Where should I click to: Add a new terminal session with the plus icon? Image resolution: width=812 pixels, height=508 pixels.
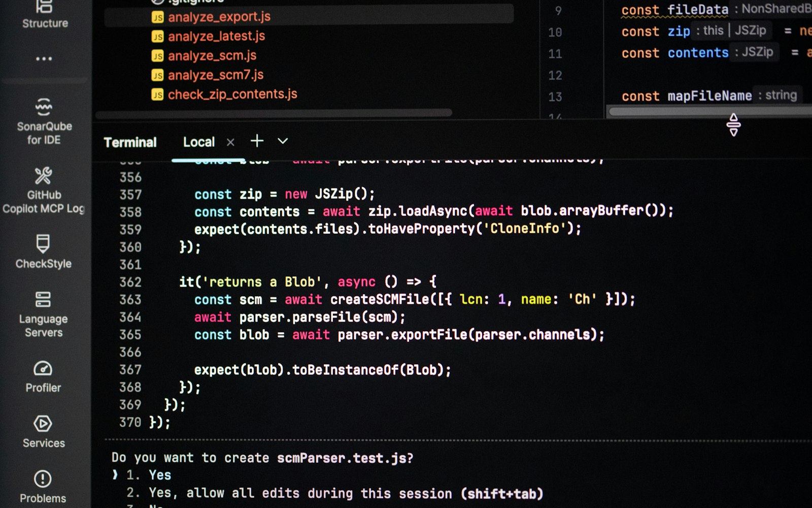tap(257, 141)
